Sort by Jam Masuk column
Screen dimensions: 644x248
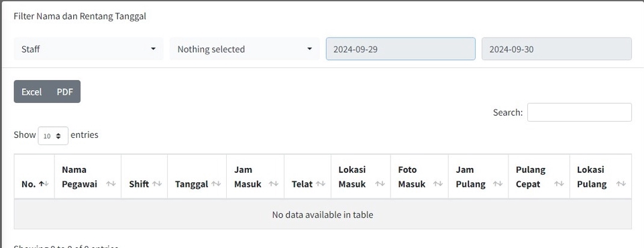click(x=256, y=177)
